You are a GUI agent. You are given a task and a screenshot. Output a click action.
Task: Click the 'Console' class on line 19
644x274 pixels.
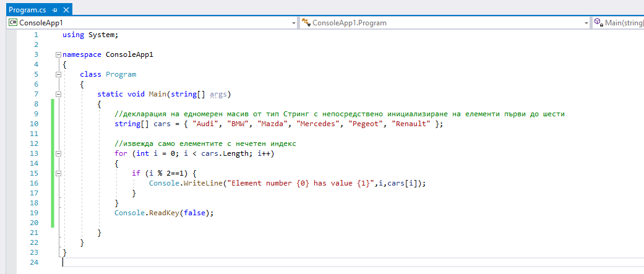(129, 213)
